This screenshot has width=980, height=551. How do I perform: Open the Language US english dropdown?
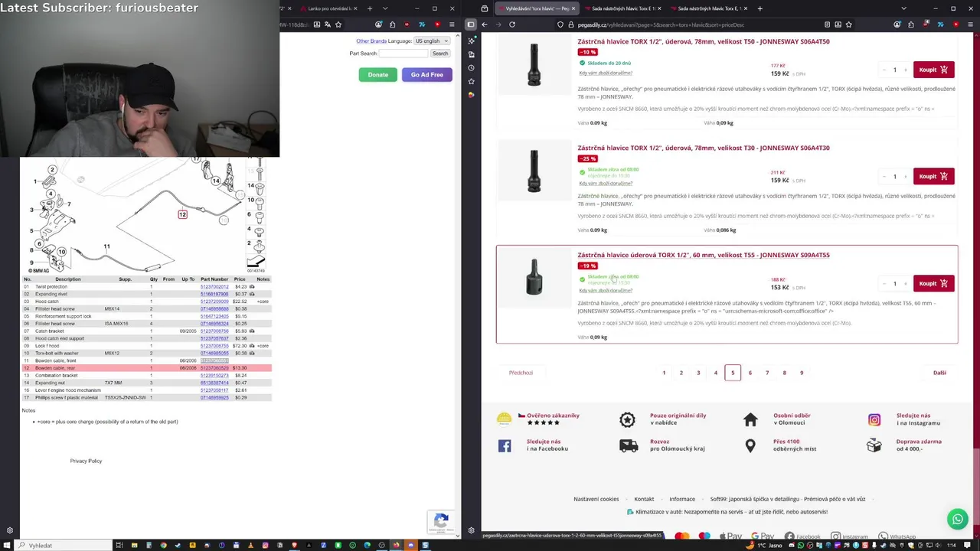click(431, 41)
